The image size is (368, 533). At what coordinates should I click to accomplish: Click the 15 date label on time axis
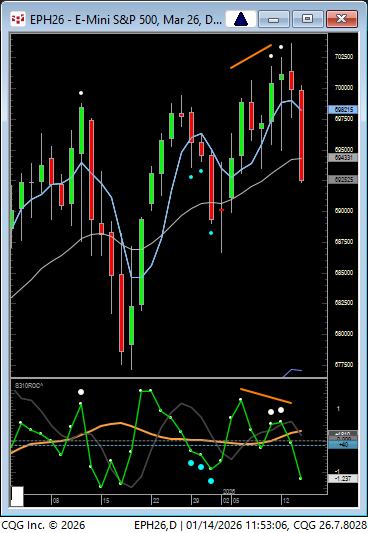click(106, 500)
